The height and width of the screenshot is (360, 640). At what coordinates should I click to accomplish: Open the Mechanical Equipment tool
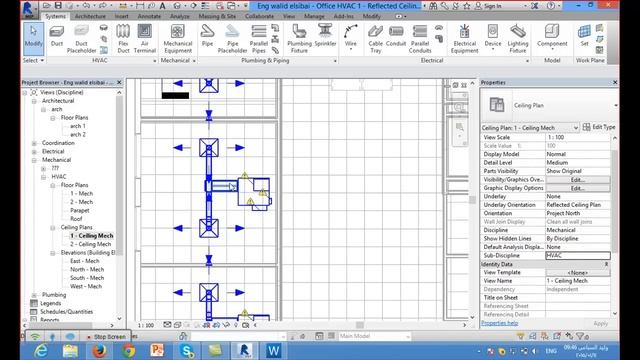pyautogui.click(x=178, y=39)
